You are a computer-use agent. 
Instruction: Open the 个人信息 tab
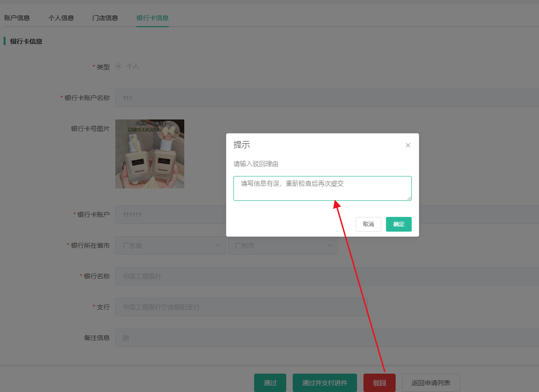[61, 18]
